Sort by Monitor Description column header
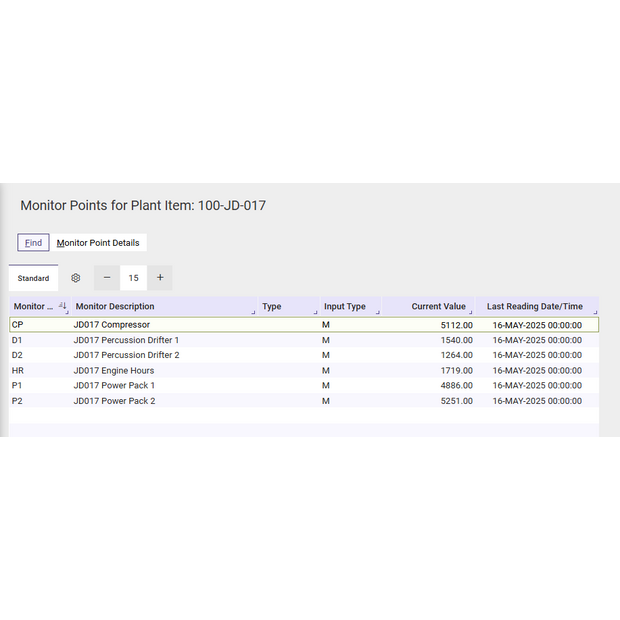Viewport: 620px width, 620px height. (115, 307)
